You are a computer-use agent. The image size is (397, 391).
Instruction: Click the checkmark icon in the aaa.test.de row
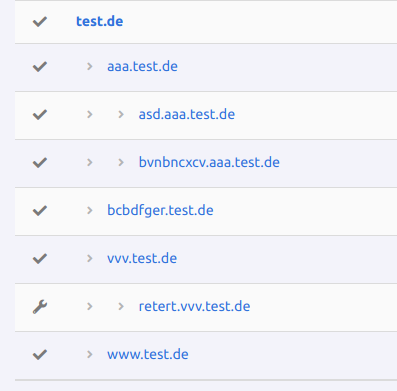40,67
